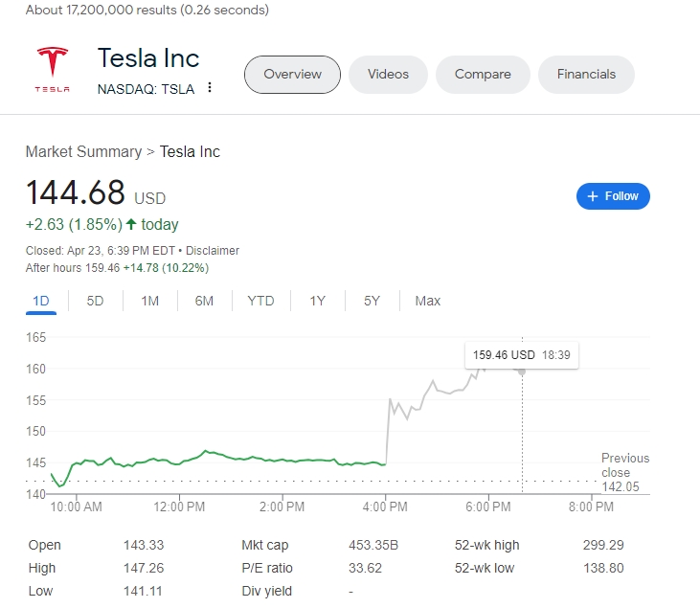Show the 1Y chart range

317,301
